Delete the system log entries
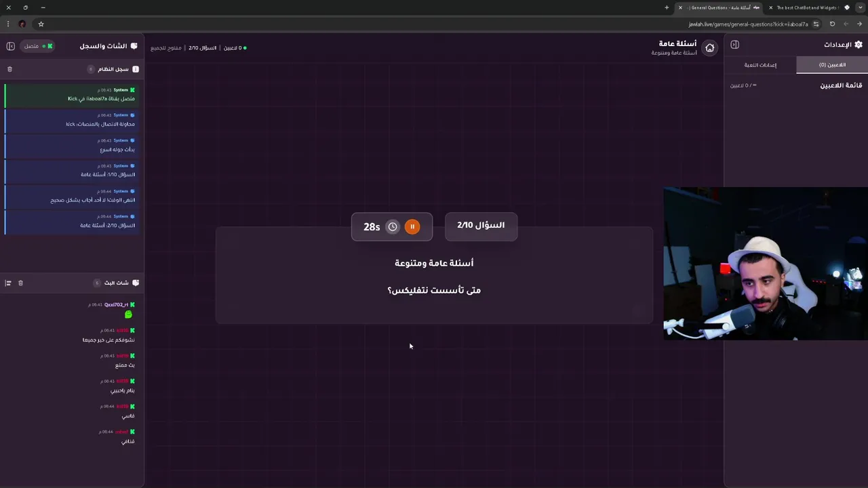 click(9, 69)
